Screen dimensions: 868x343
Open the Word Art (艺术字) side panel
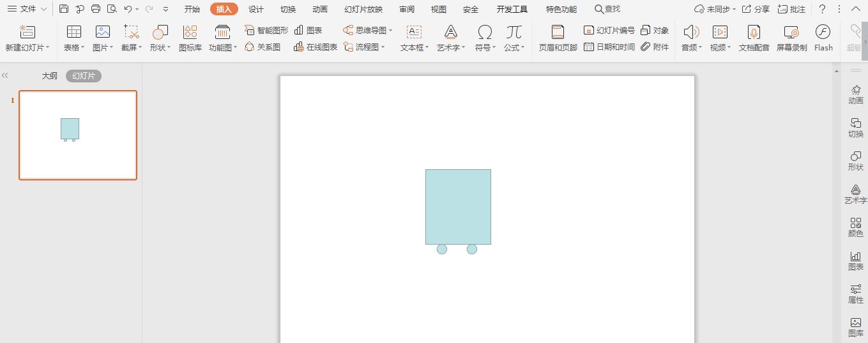click(856, 194)
